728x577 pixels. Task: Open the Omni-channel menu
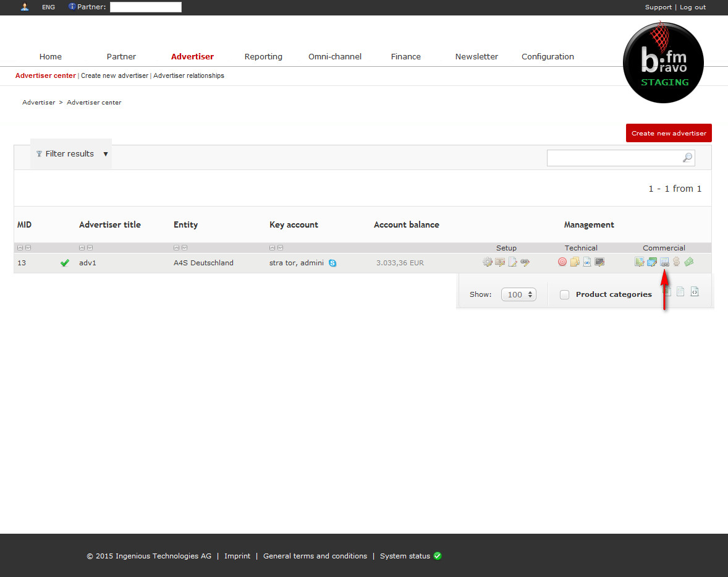tap(335, 56)
